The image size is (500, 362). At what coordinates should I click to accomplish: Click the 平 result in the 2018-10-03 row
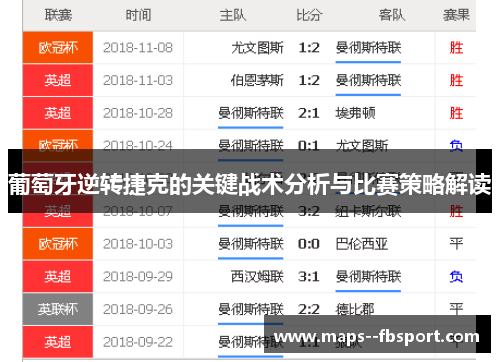click(456, 244)
